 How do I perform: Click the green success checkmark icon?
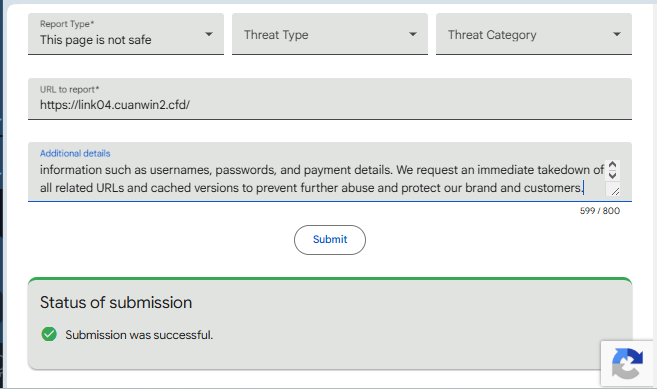pos(49,334)
